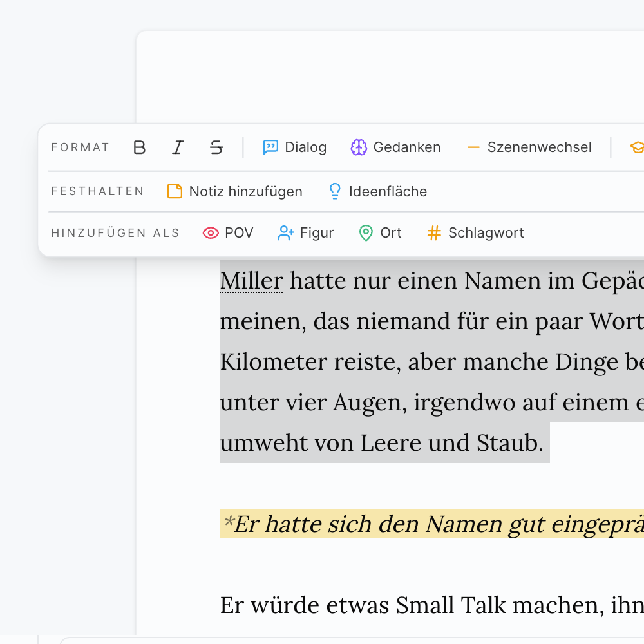644x644 pixels.
Task: Click Notiz hinzufügen to add a note
Action: pyautogui.click(x=235, y=191)
